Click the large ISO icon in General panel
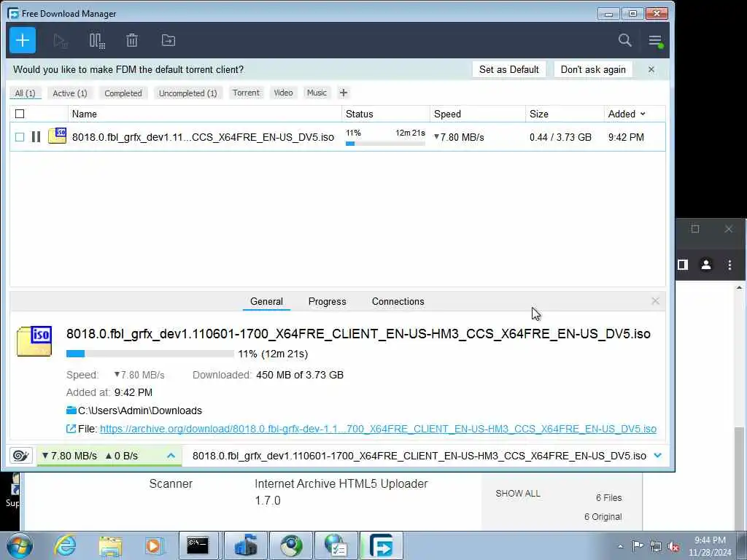This screenshot has width=747, height=560. pos(34,341)
